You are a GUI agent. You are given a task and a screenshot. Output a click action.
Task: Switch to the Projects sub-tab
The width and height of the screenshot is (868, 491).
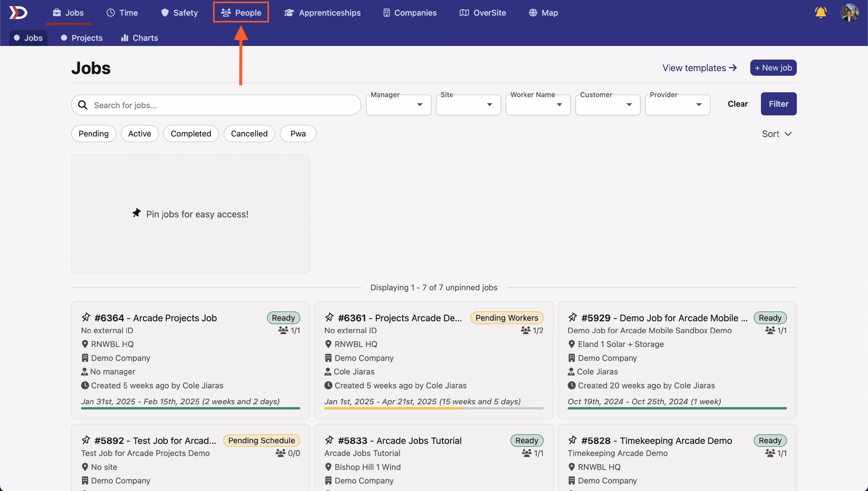pos(82,38)
